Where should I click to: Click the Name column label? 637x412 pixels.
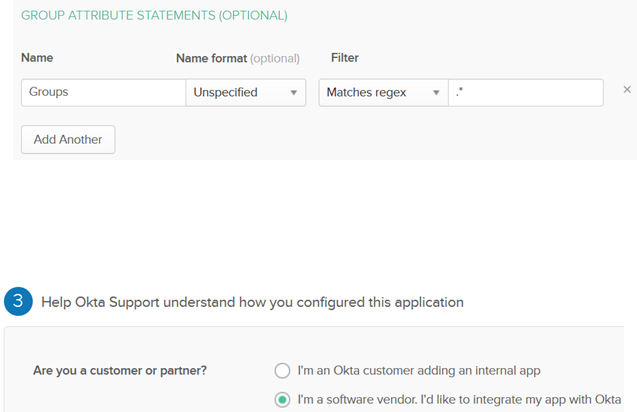[37, 58]
